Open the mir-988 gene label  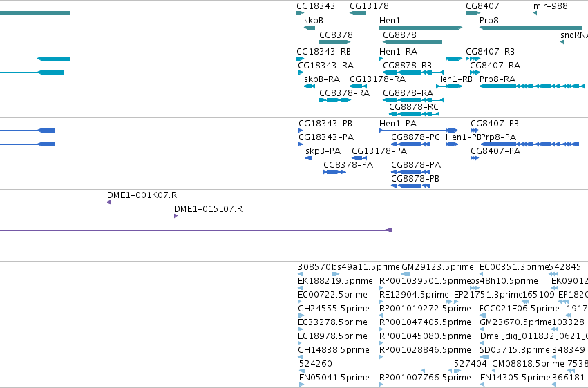pos(551,6)
